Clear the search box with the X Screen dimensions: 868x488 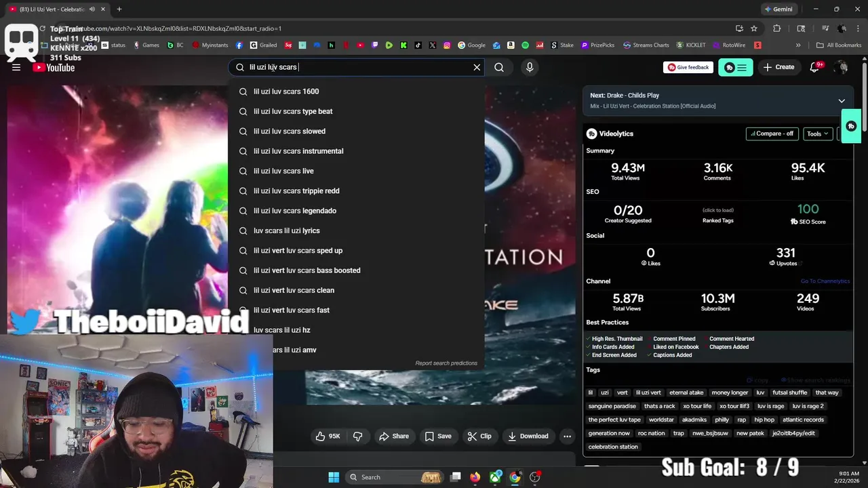477,67
